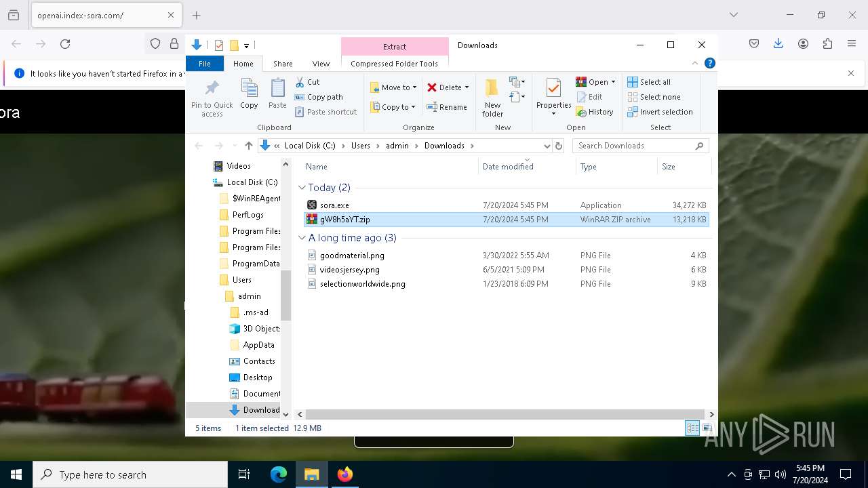The width and height of the screenshot is (868, 488).
Task: Click the Windows search box
Action: point(130,474)
